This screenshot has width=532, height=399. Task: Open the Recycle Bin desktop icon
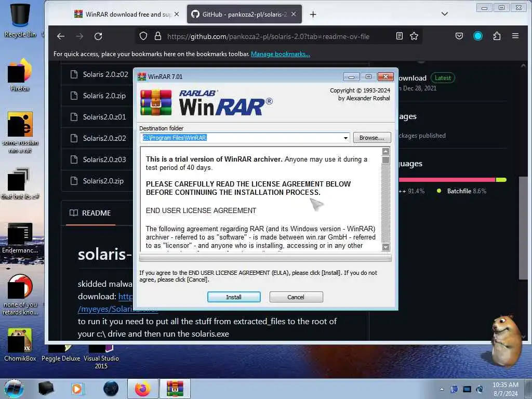click(20, 20)
